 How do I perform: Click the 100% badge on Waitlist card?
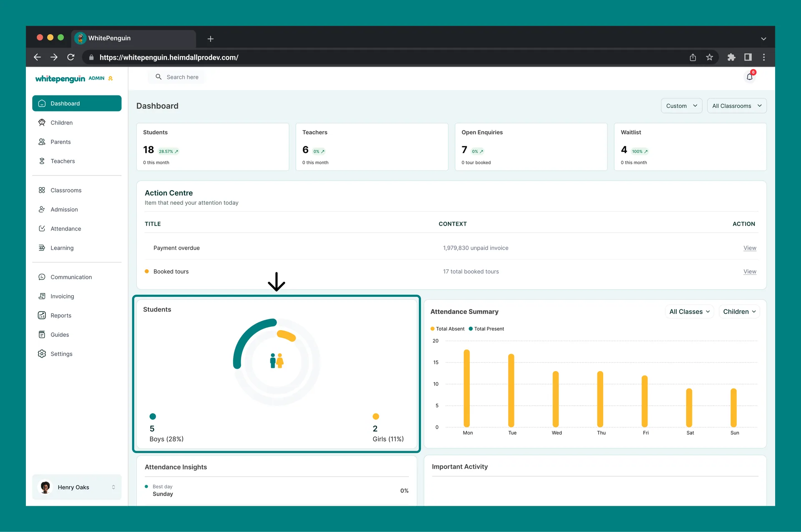click(x=640, y=151)
